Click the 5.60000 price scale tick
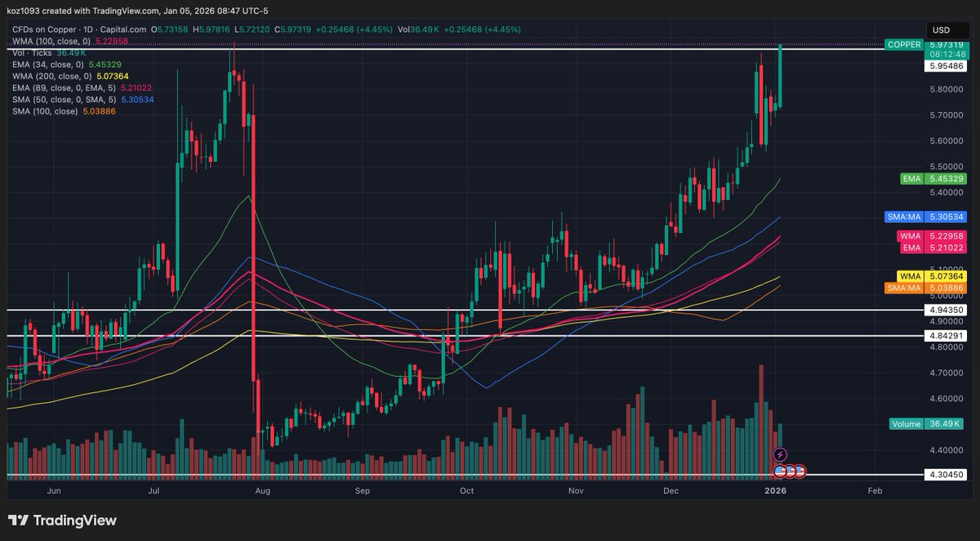This screenshot has height=541, width=980. click(947, 141)
